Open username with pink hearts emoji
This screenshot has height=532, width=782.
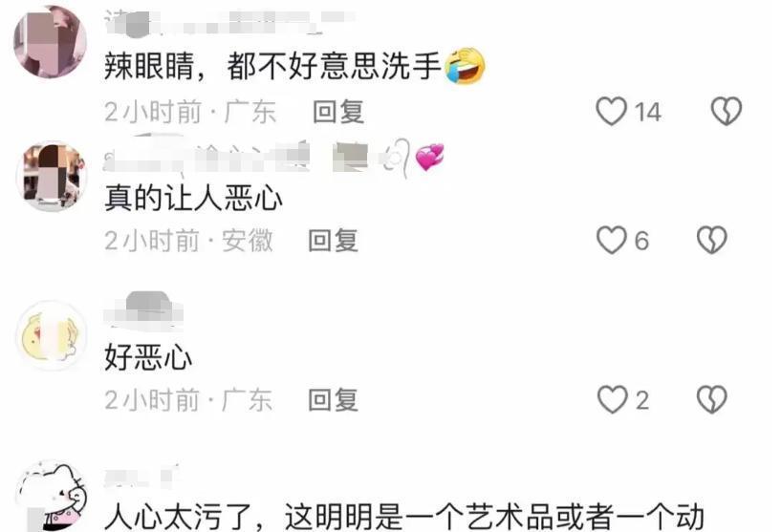[x=273, y=157]
